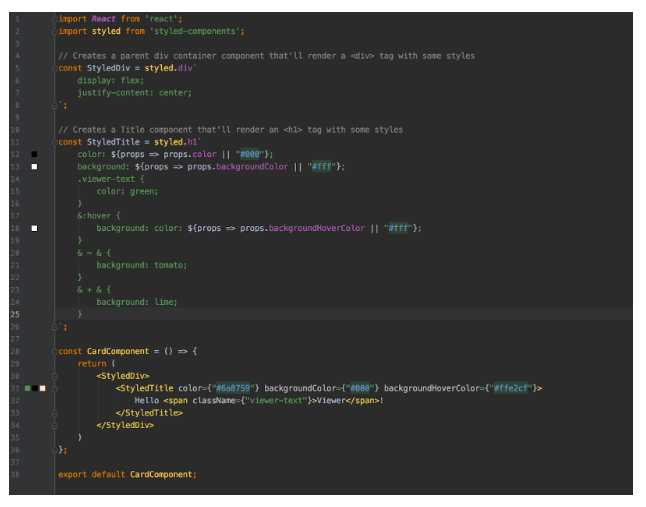Viewport: 646px width, 507px height.
Task: Fold the <StyledDiv> JSX tag on line 30
Action: pyautogui.click(x=54, y=376)
